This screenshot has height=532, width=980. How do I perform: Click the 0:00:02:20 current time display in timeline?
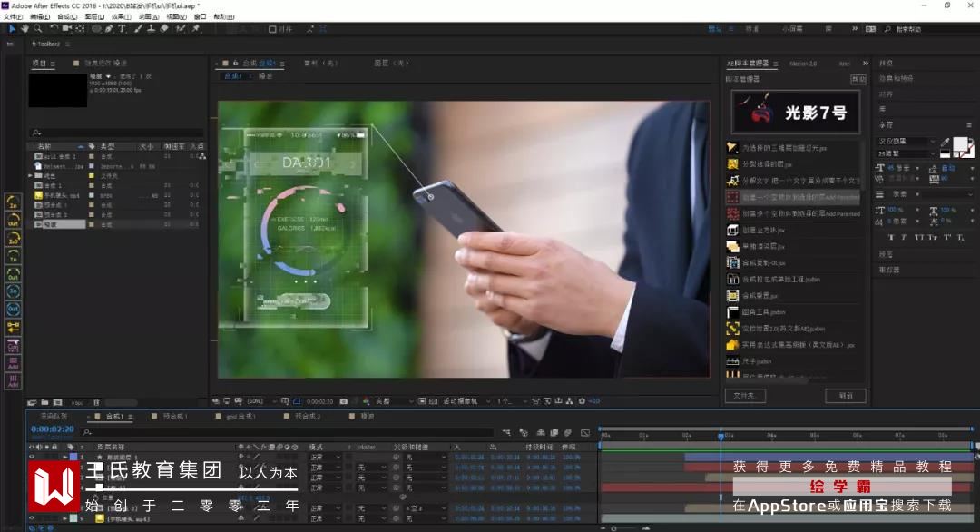[x=53, y=429]
